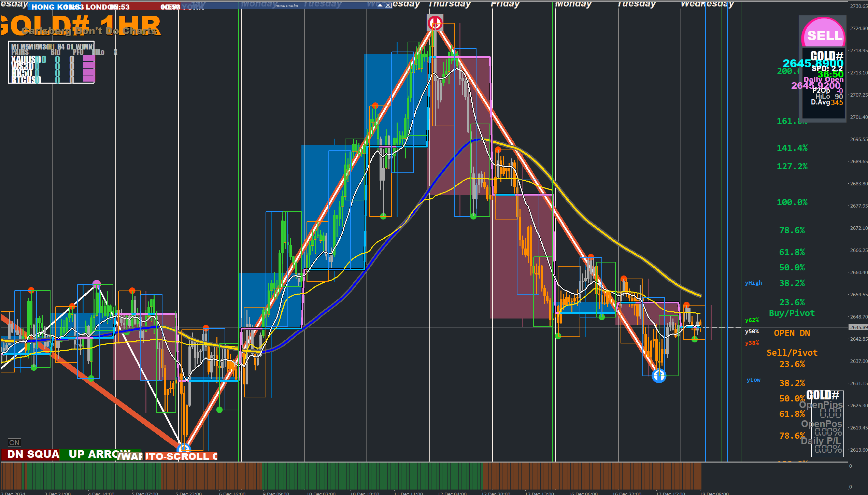This screenshot has width=868, height=495.
Task: Select the D1 timeframe in the pairs panel
Action: pyautogui.click(x=70, y=47)
